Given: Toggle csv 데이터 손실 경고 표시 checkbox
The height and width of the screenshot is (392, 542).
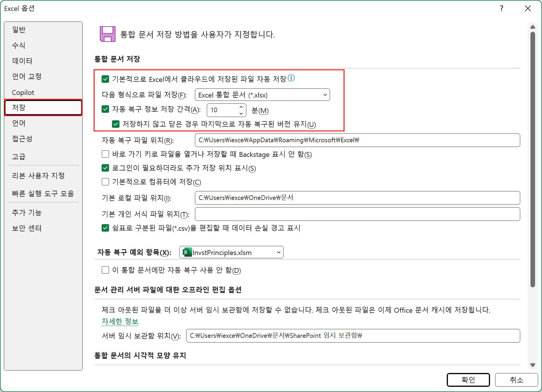Looking at the screenshot, I should pyautogui.click(x=105, y=228).
